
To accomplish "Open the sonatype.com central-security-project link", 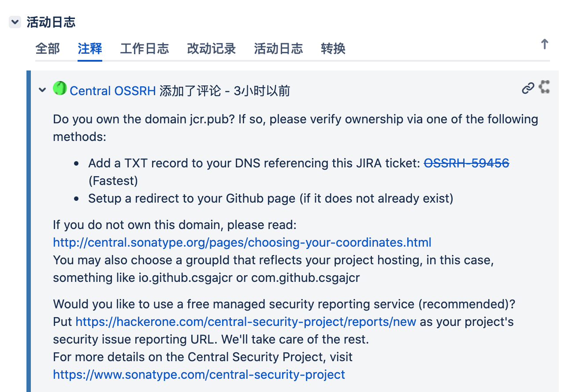I will pos(199,375).
